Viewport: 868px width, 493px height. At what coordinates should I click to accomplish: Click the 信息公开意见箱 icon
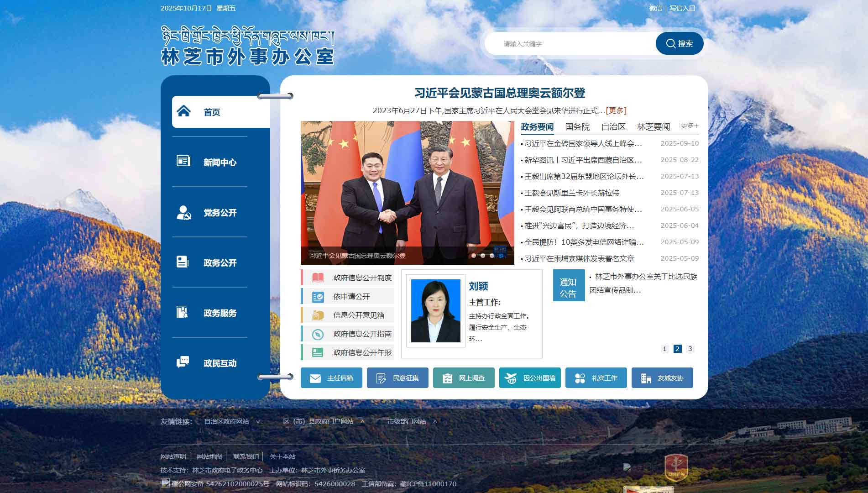click(318, 315)
